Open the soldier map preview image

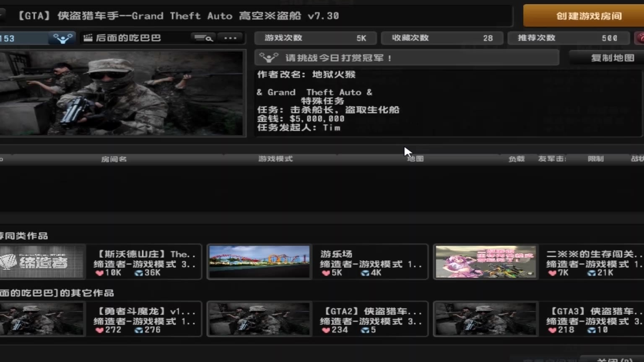[122, 93]
